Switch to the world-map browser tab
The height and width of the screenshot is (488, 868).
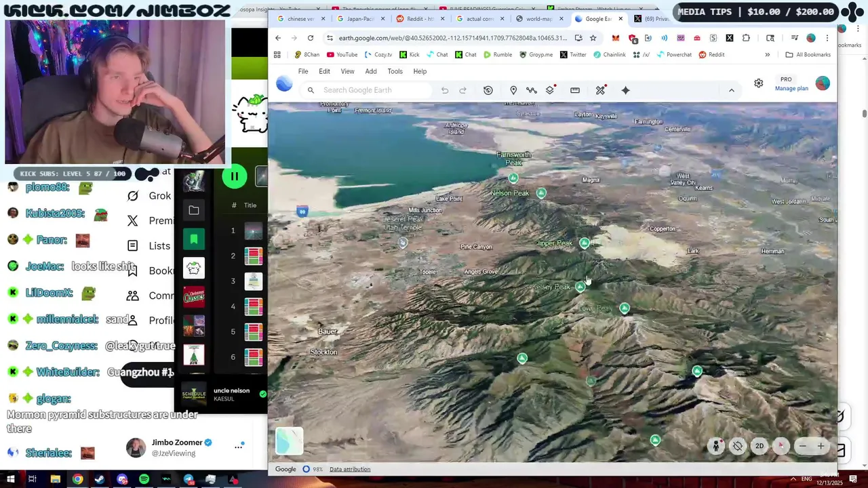[539, 19]
